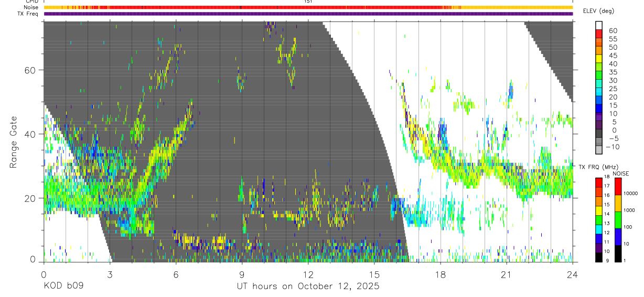Screen dimensions: 644x297
Task: Click the x-axis tick label "6"
Action: pos(176,274)
